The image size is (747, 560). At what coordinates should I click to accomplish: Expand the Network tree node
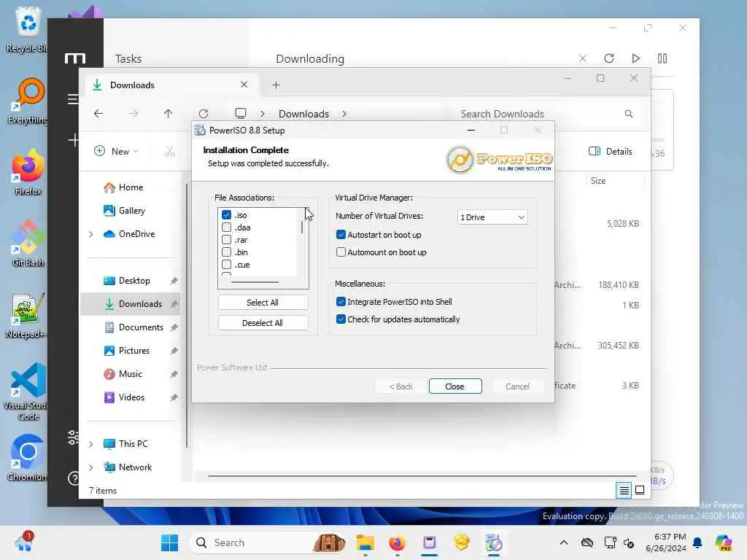click(x=90, y=467)
